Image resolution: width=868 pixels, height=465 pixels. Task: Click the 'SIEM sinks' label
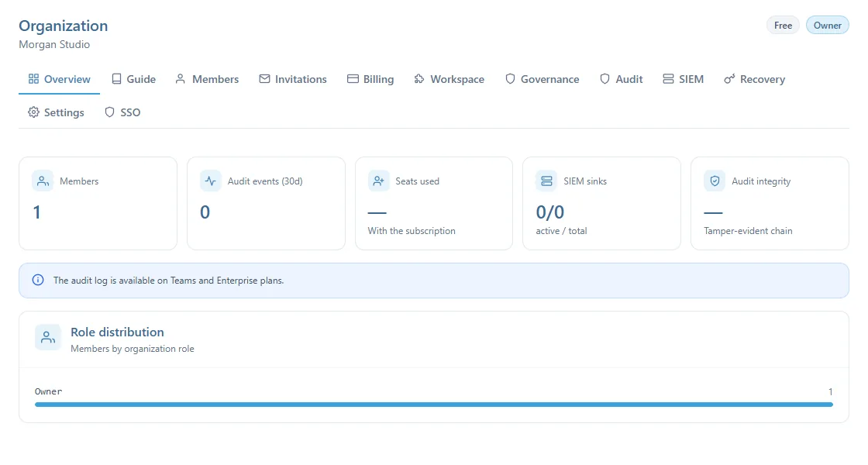pos(585,181)
